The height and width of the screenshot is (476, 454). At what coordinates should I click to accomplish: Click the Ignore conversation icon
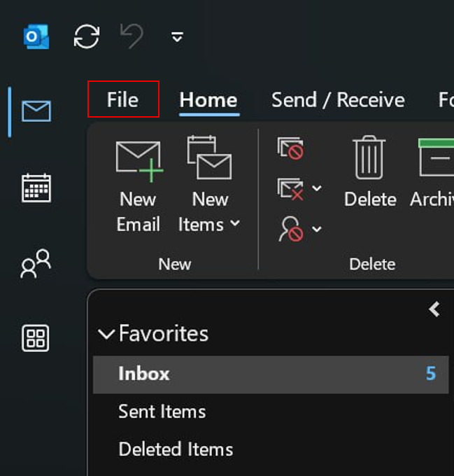coord(290,148)
